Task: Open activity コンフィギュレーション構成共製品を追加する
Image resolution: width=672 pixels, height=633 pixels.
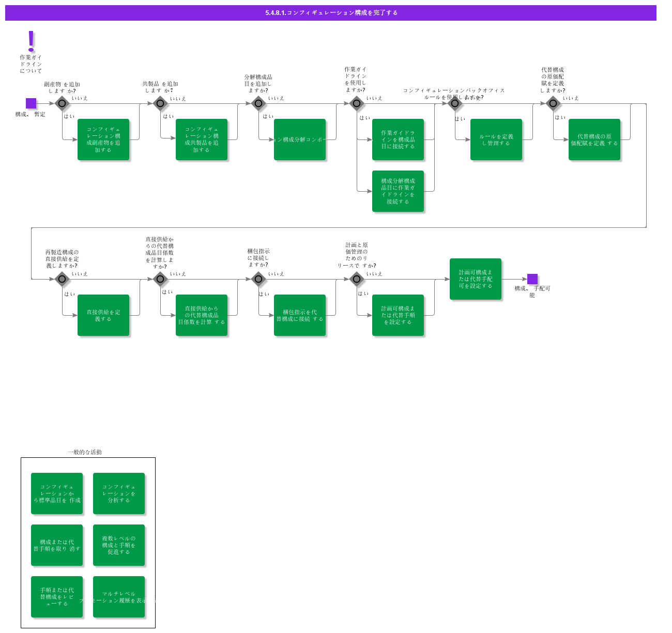Action: pos(202,140)
